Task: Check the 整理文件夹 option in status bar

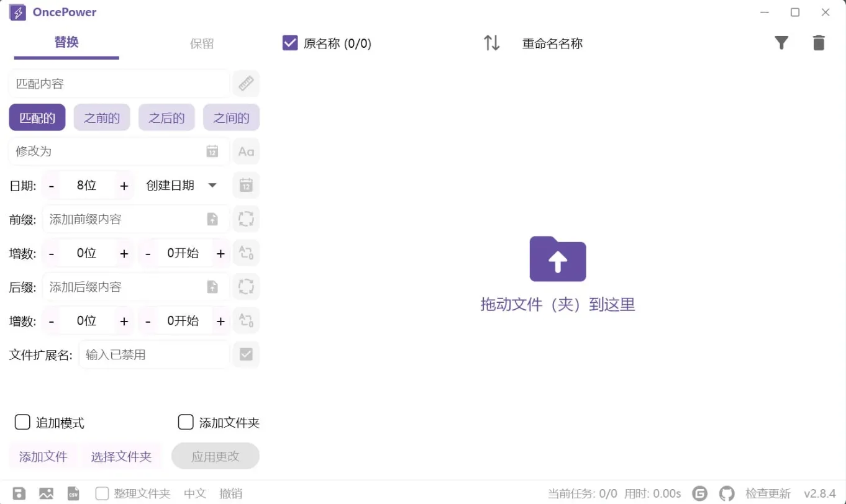Action: point(102,493)
